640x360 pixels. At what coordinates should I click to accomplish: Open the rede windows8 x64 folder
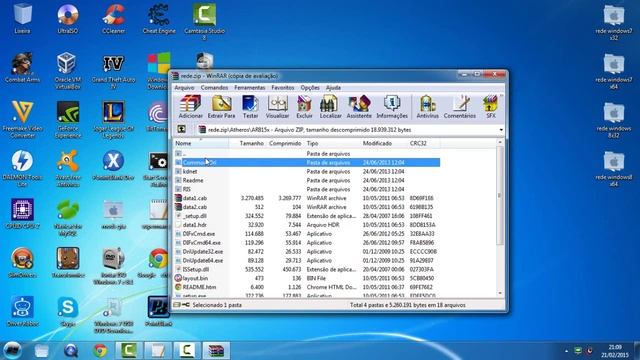[614, 169]
